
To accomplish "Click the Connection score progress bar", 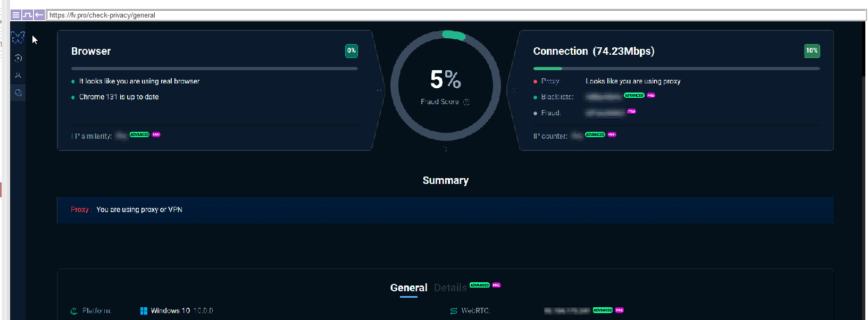I will tap(676, 69).
